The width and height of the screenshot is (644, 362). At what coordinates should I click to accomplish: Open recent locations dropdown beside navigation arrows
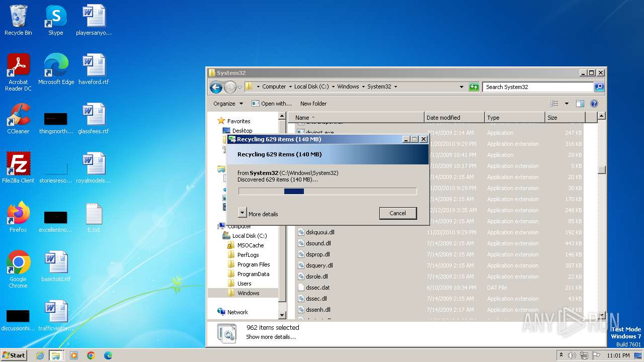240,87
